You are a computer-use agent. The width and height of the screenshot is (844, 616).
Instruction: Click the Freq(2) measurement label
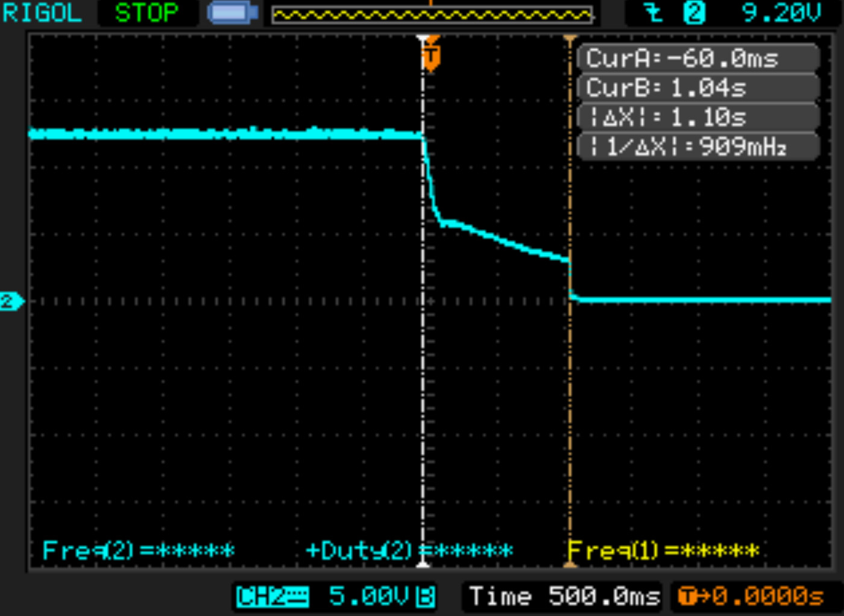coord(138,550)
